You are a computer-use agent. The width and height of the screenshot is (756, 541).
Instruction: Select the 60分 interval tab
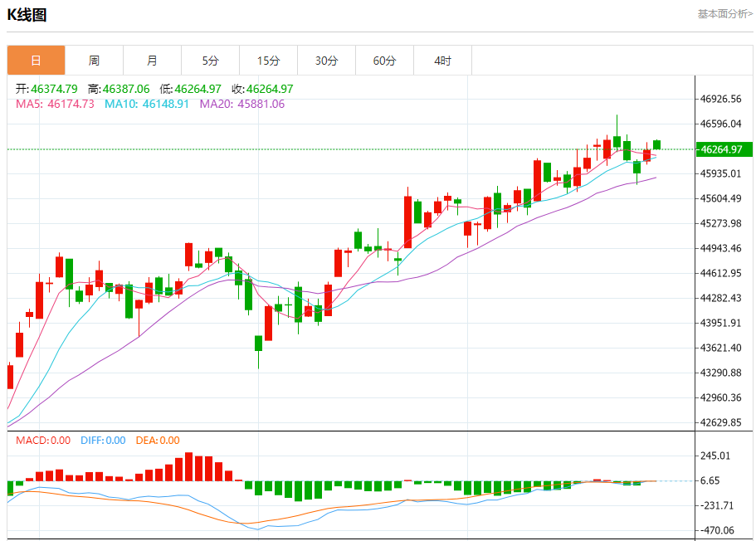pyautogui.click(x=384, y=61)
